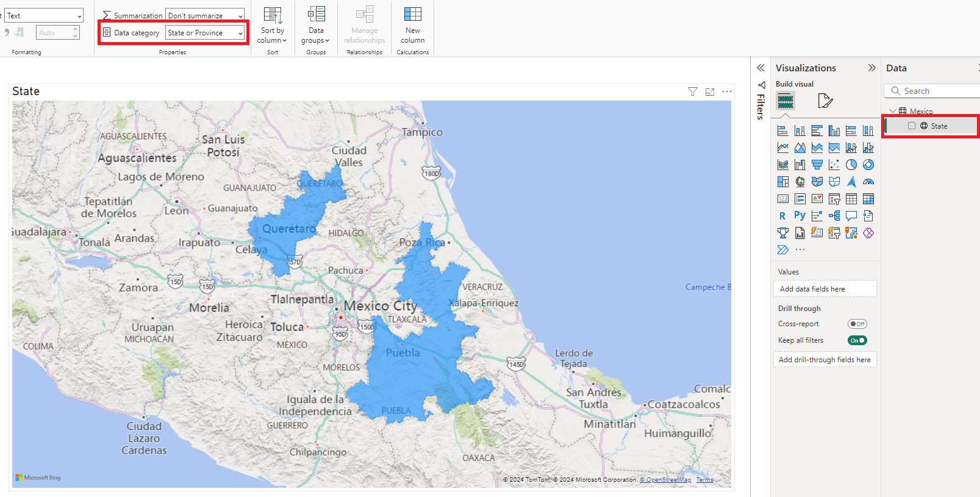Open more options on the State visual
The width and height of the screenshot is (980, 497).
click(x=726, y=91)
